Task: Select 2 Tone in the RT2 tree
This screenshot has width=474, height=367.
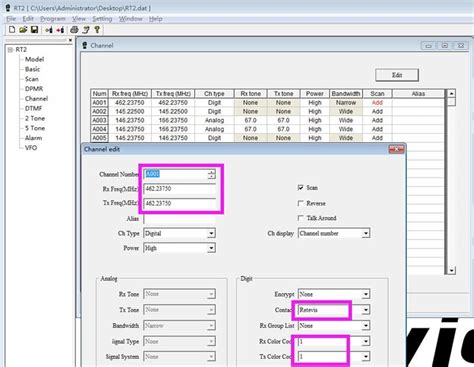Action: (35, 118)
